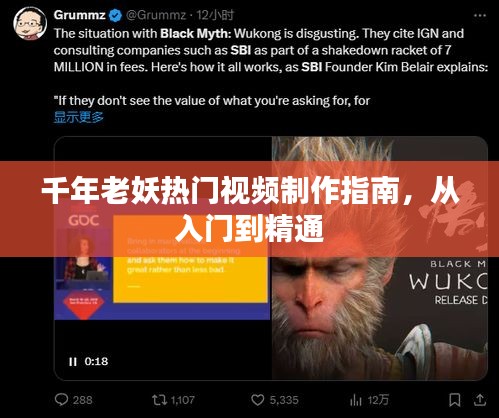The height and width of the screenshot is (418, 499).
Task: Click the retweet arrows icon
Action: (x=159, y=399)
